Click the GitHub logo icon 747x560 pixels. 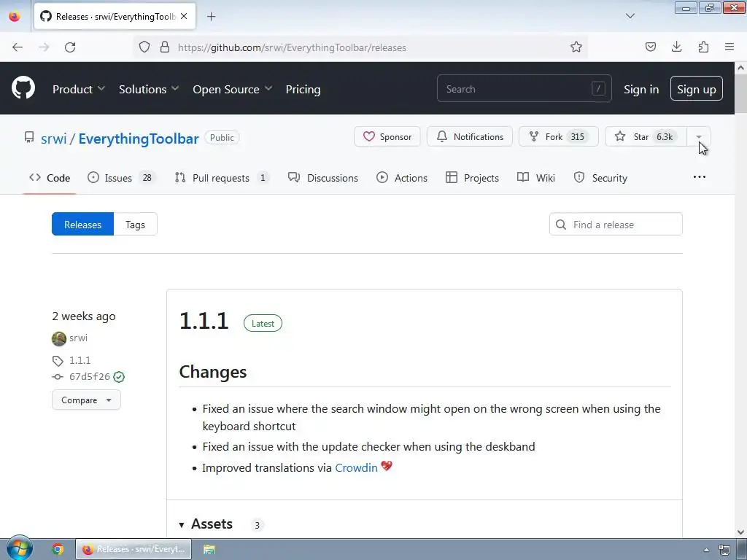[x=23, y=88]
